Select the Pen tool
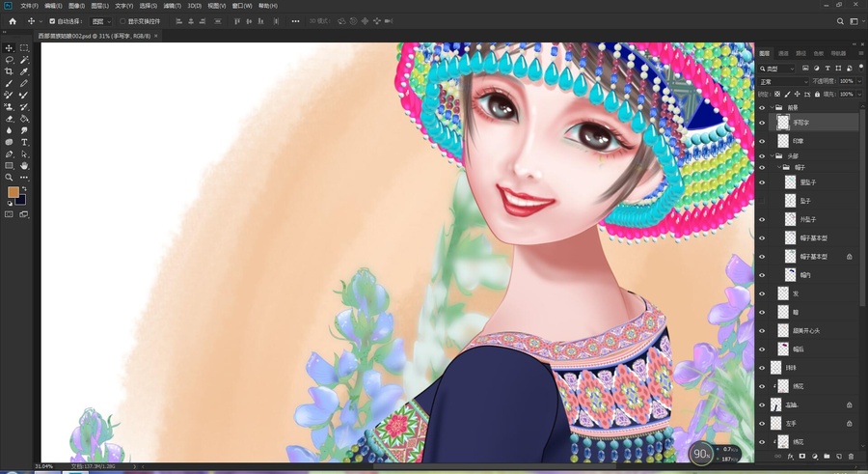868x474 pixels. point(9,154)
